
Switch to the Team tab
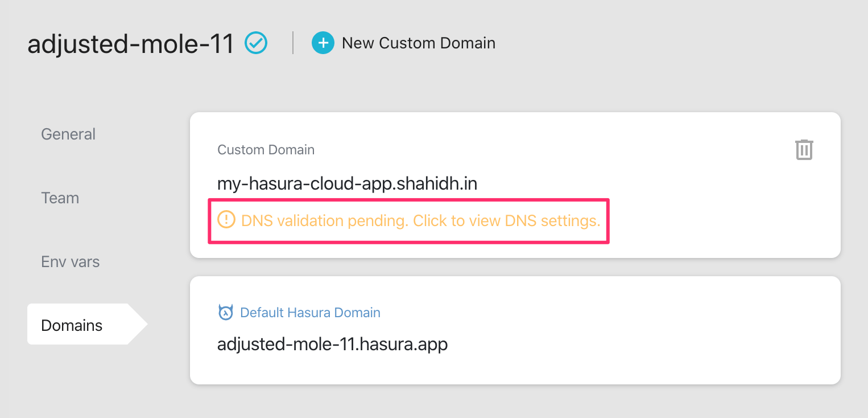coord(60,198)
